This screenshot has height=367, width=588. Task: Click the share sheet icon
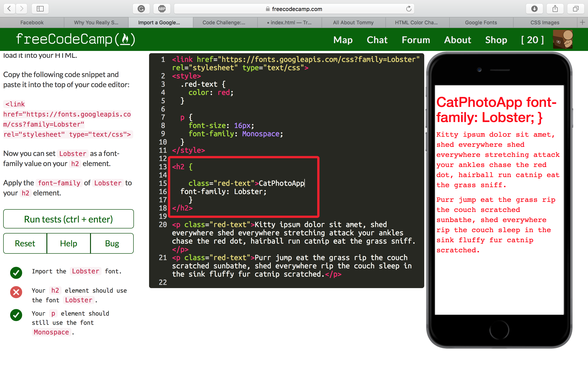click(555, 9)
